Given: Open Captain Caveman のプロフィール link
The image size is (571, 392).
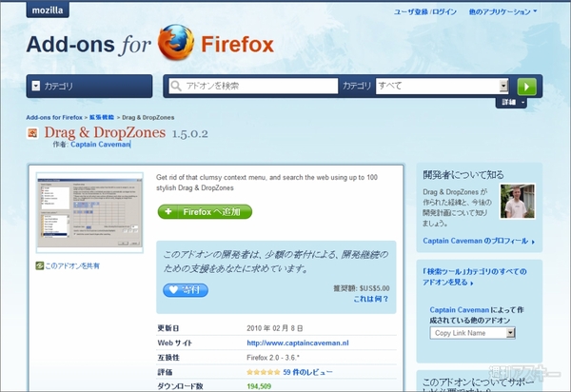Looking at the screenshot, I should pos(479,241).
